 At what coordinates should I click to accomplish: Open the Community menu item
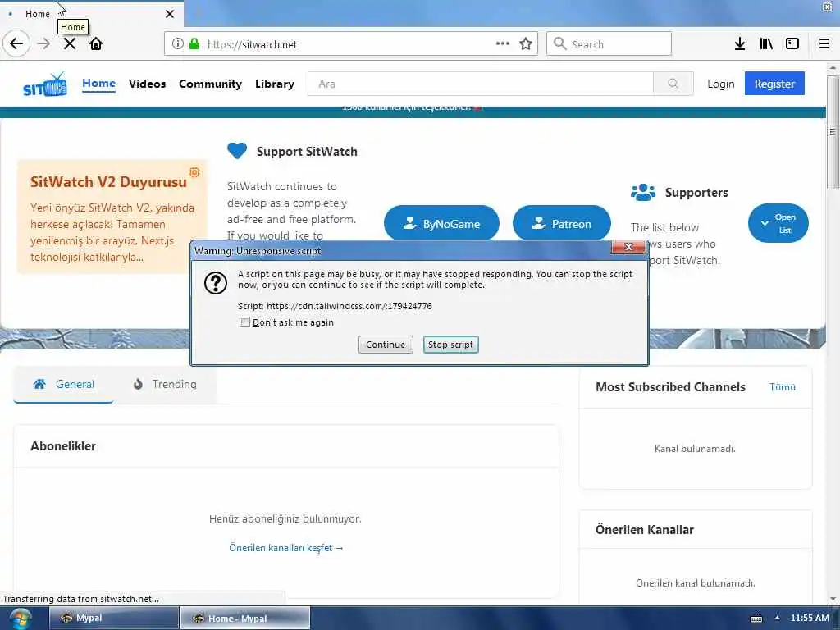point(211,84)
